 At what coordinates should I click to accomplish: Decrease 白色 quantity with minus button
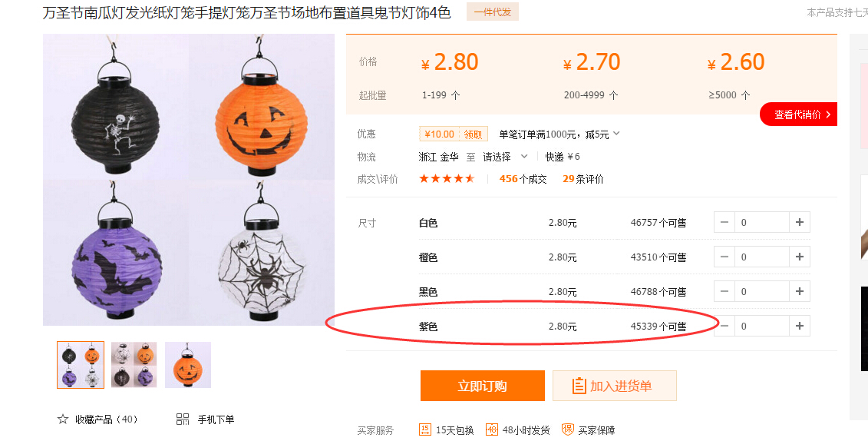point(724,222)
